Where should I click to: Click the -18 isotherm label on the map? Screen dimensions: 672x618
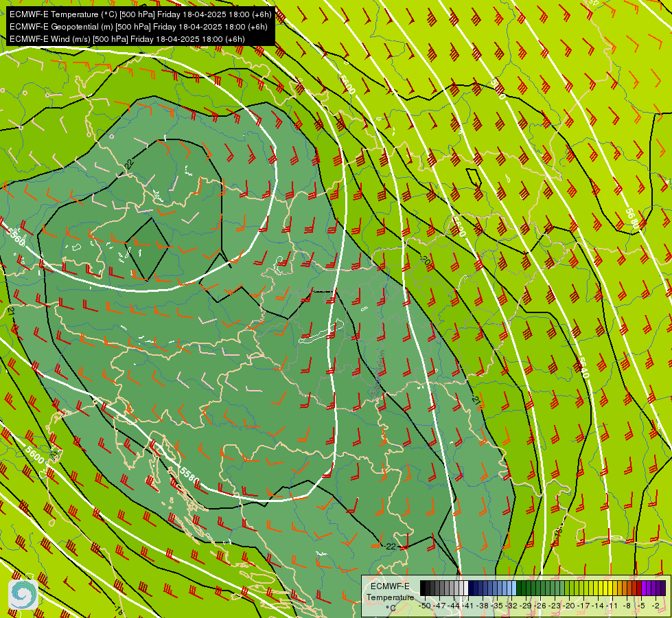click(x=119, y=609)
